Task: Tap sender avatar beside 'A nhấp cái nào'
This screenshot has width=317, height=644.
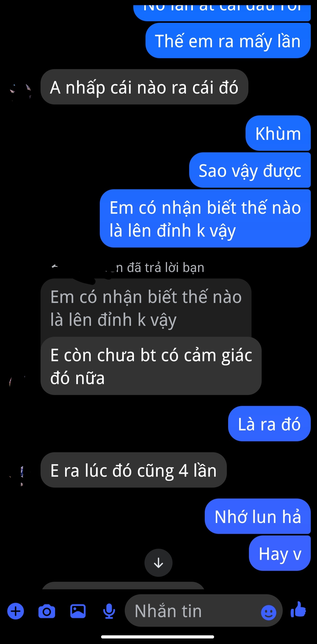Action: [21, 91]
